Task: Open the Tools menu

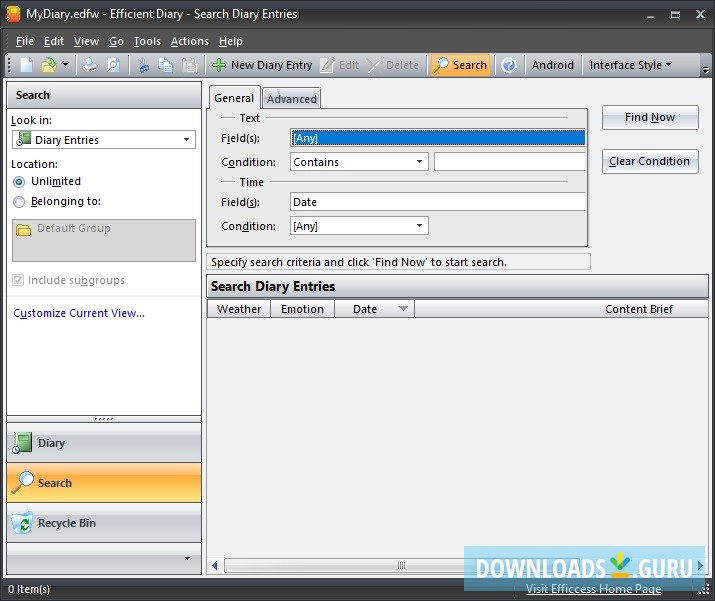Action: (147, 41)
